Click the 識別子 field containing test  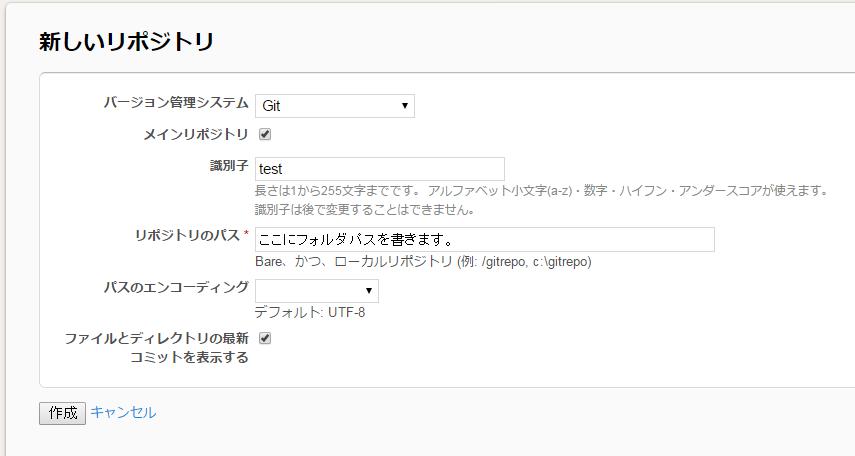point(380,169)
